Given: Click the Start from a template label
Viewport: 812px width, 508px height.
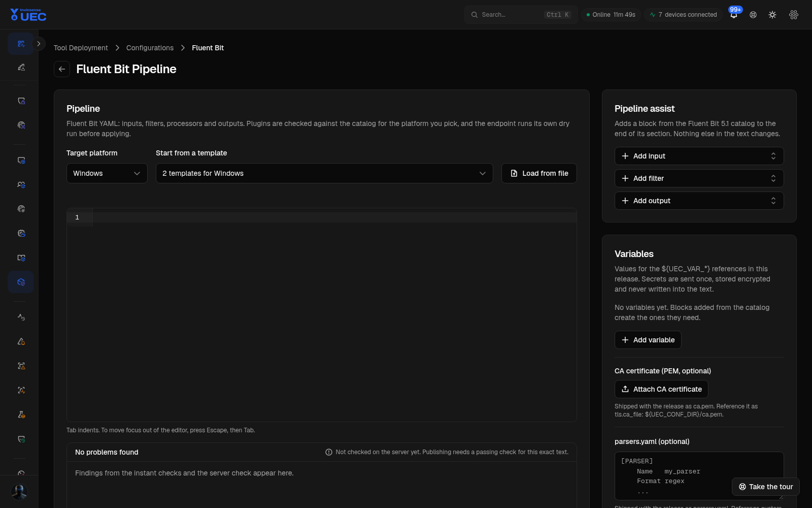Looking at the screenshot, I should click(191, 153).
